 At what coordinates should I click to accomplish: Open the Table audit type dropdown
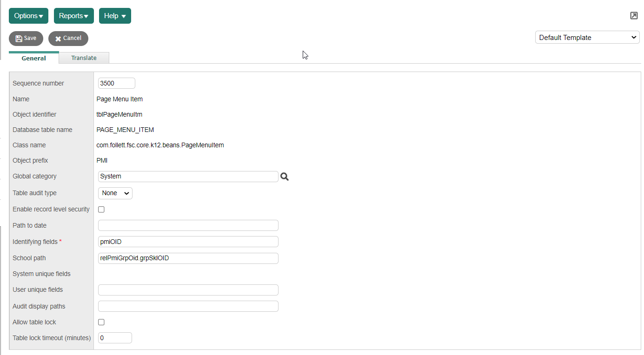tap(115, 193)
